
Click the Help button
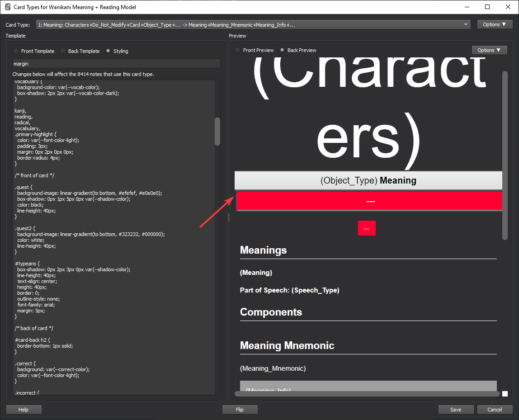24,410
